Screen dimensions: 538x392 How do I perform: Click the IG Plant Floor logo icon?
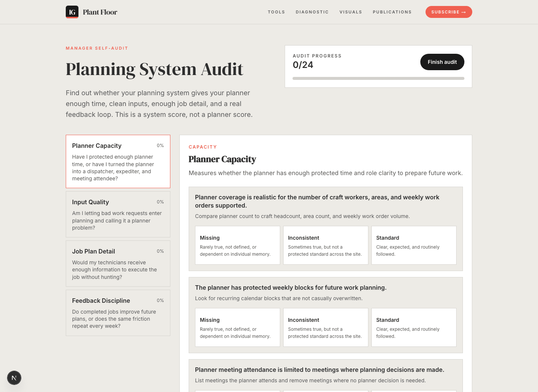tap(72, 12)
